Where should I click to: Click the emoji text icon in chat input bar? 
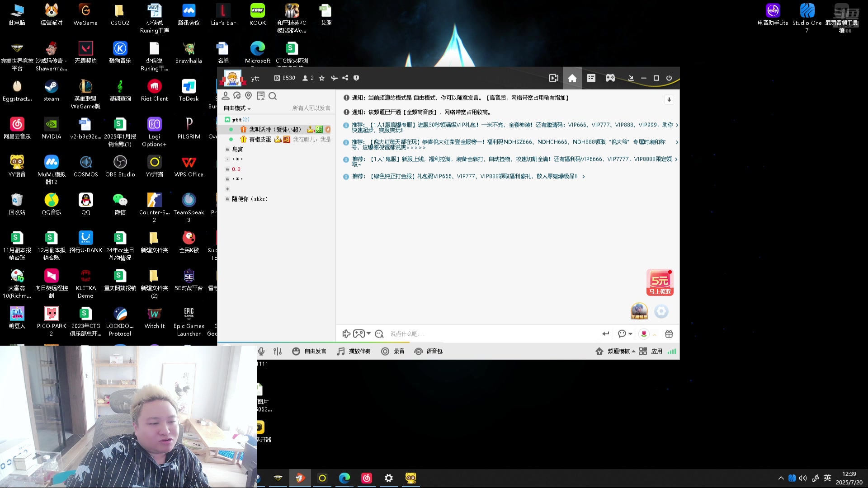[x=379, y=334]
